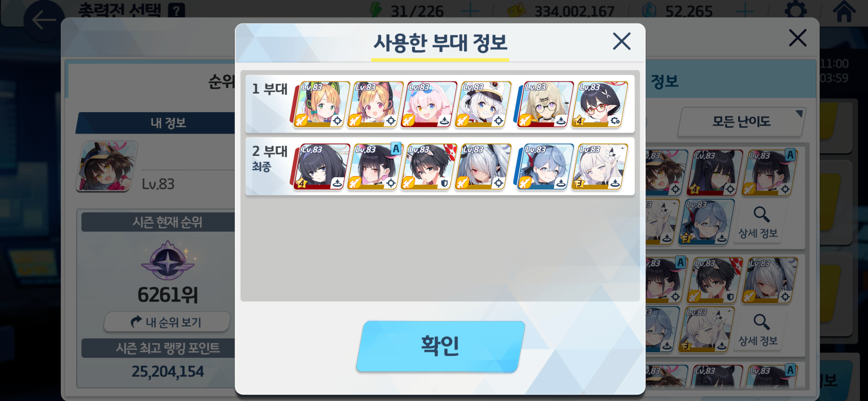
Task: Open magnifier 상세 정보 in first record
Action: pyautogui.click(x=758, y=223)
